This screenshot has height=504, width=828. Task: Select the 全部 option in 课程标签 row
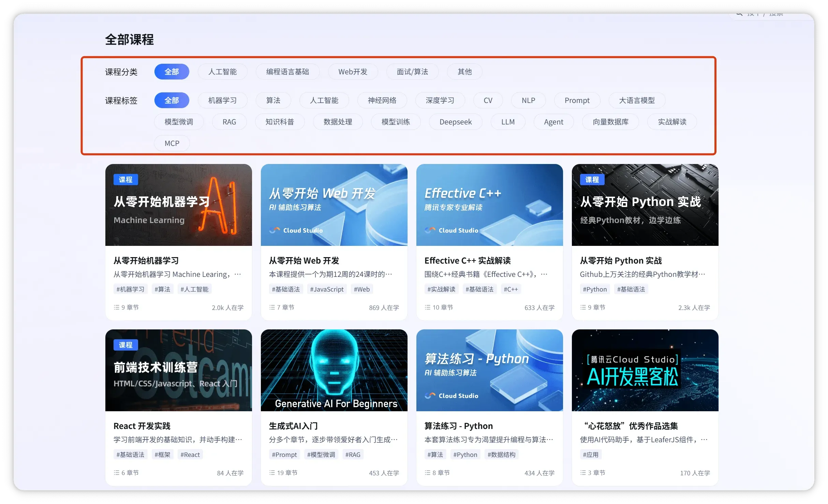pos(172,100)
